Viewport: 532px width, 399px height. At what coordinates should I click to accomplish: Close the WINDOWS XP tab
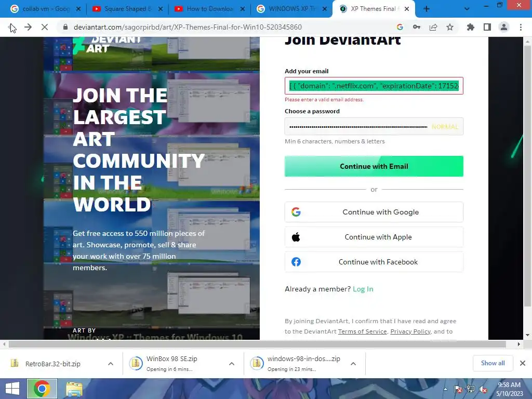click(325, 9)
